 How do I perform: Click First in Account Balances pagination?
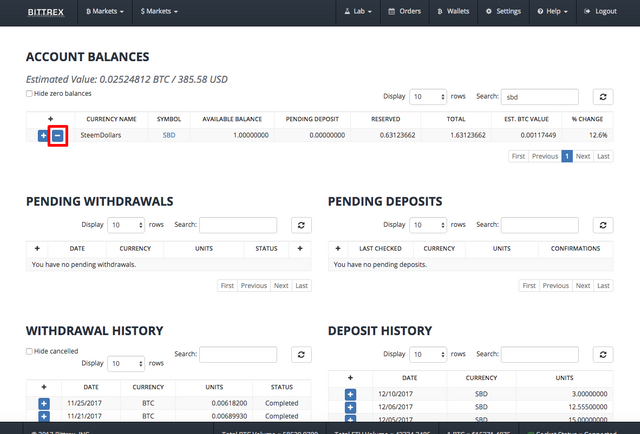click(x=518, y=156)
